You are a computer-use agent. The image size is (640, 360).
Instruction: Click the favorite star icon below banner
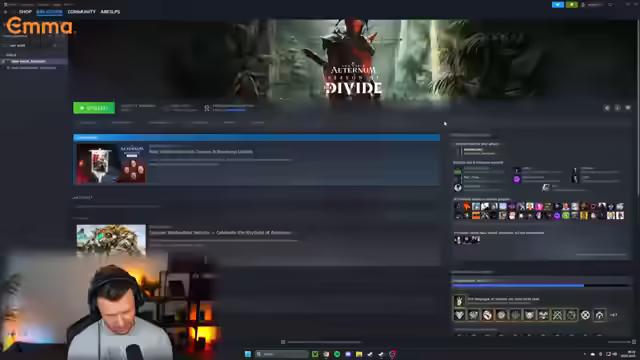point(628,108)
